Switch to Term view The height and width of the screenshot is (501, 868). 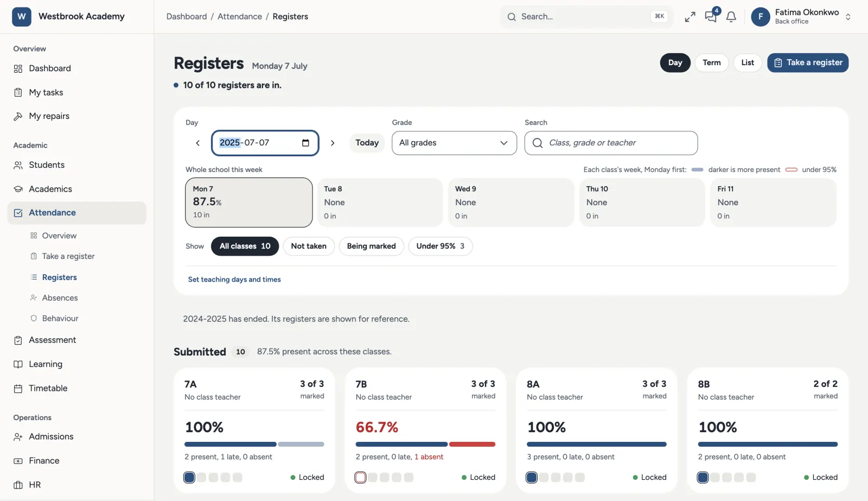coord(712,62)
